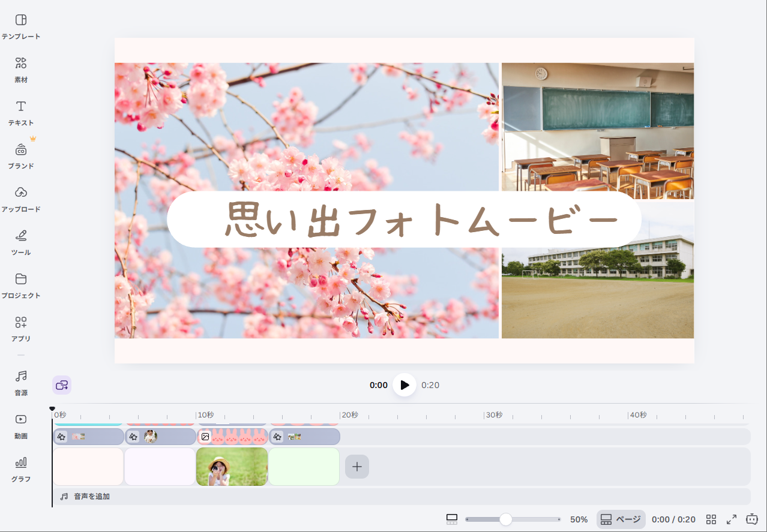The height and width of the screenshot is (532, 767).
Task: Click the 20秒 mark on the timeline ruler
Action: (349, 415)
